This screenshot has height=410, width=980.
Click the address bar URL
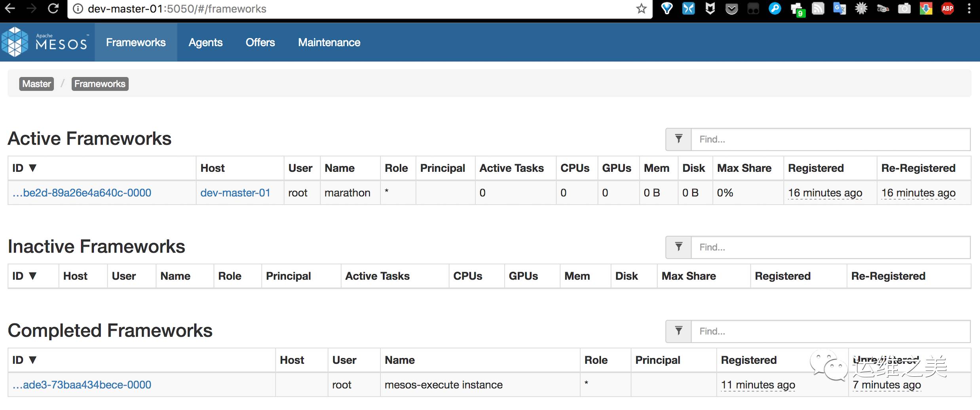[177, 9]
